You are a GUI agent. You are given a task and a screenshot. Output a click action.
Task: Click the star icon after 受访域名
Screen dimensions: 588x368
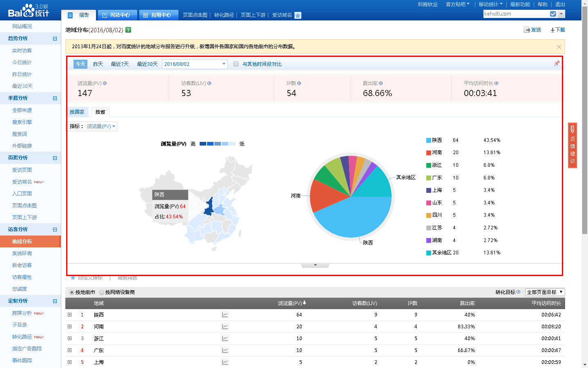click(x=298, y=15)
